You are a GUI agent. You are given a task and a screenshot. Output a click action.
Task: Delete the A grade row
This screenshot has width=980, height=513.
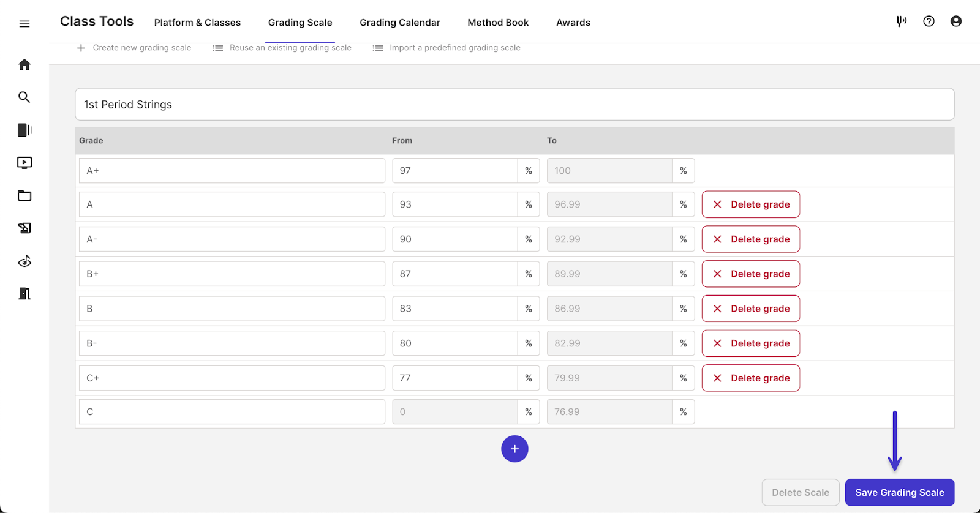tap(751, 204)
